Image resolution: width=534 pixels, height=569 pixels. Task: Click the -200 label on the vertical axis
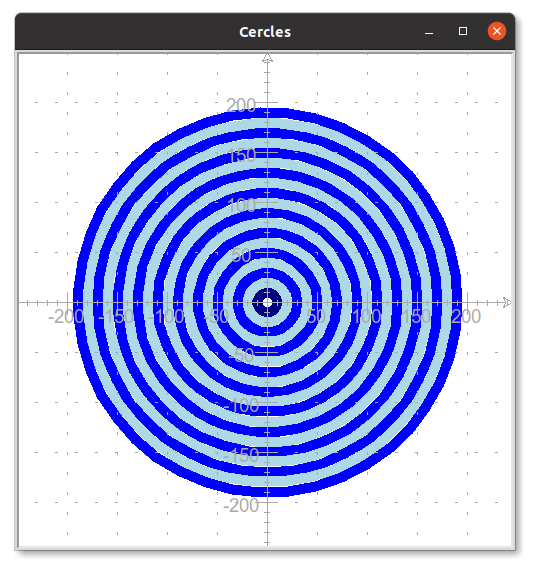[x=242, y=506]
